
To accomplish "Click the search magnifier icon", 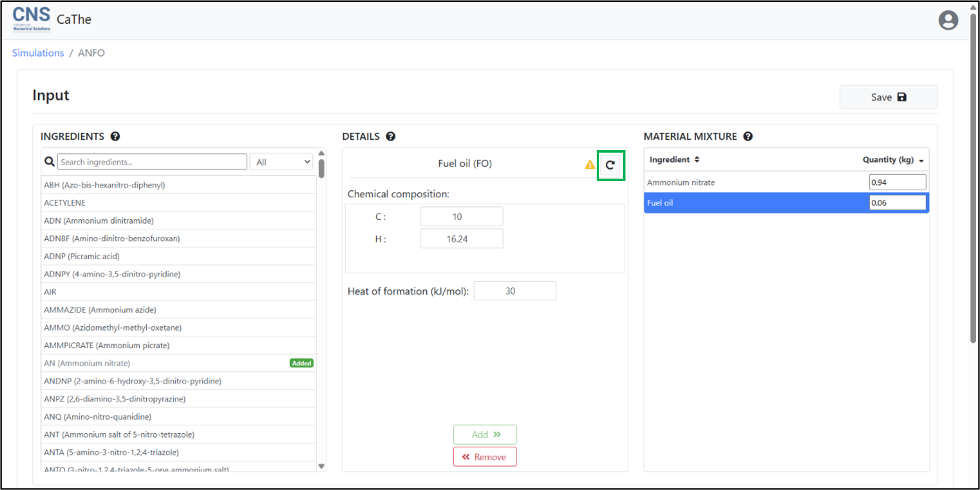I will [49, 162].
